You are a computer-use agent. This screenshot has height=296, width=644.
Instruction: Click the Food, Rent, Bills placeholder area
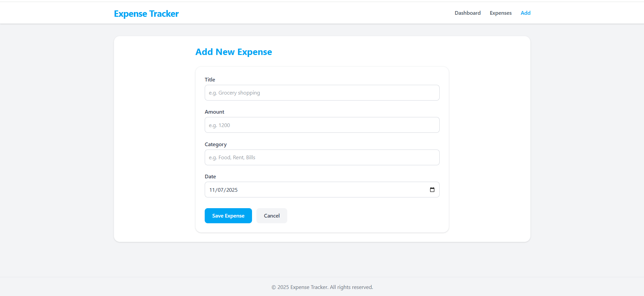[231, 157]
